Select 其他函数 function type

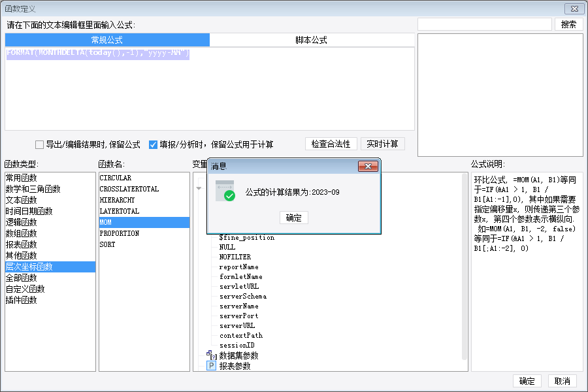[50, 255]
